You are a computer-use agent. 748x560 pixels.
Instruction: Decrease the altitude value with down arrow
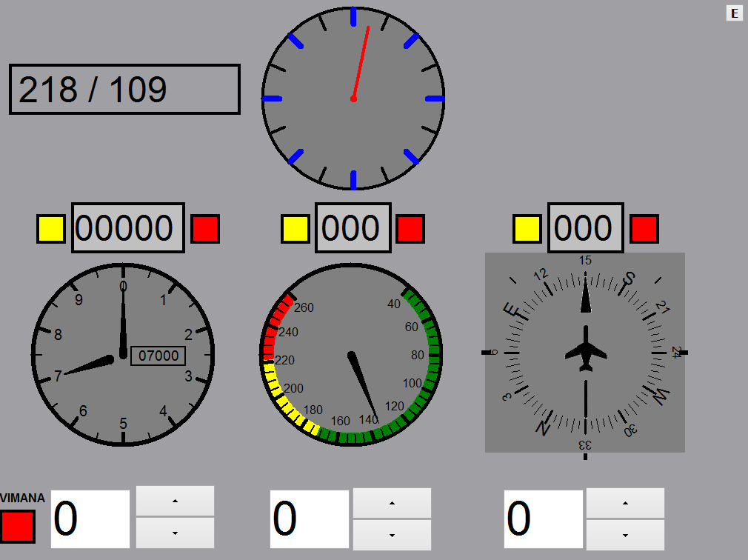(175, 533)
